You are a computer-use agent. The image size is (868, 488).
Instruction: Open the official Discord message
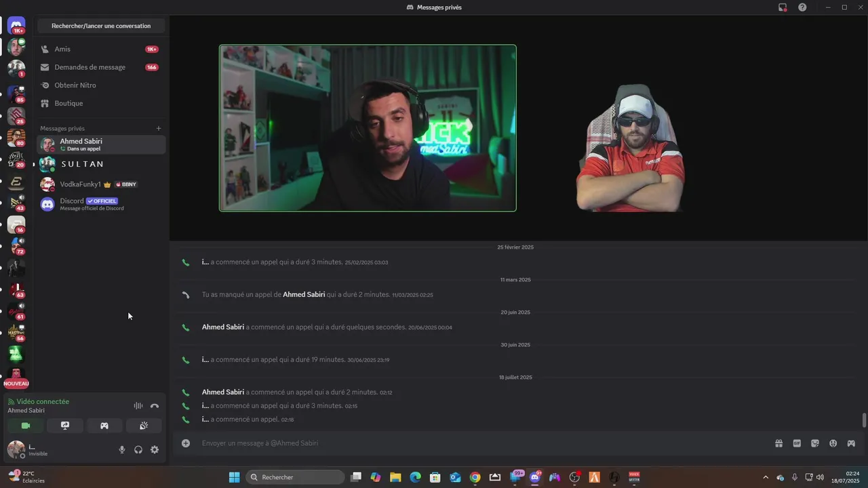tap(101, 204)
